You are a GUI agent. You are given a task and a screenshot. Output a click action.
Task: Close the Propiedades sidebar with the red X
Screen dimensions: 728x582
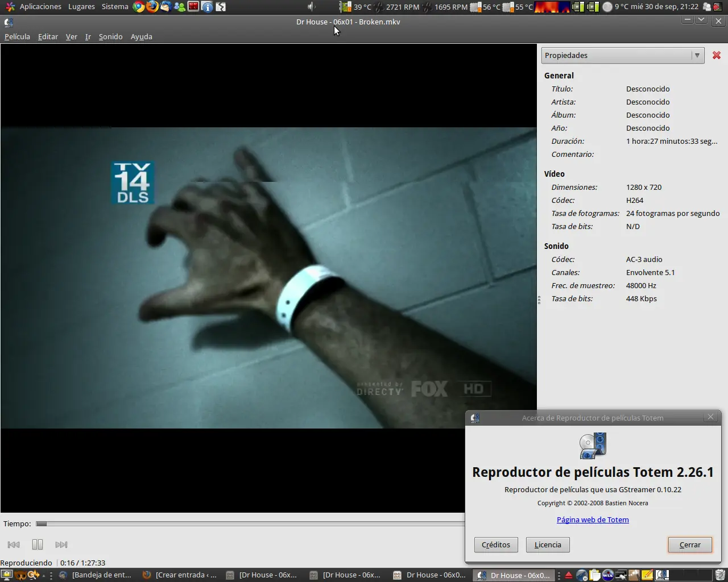[717, 55]
